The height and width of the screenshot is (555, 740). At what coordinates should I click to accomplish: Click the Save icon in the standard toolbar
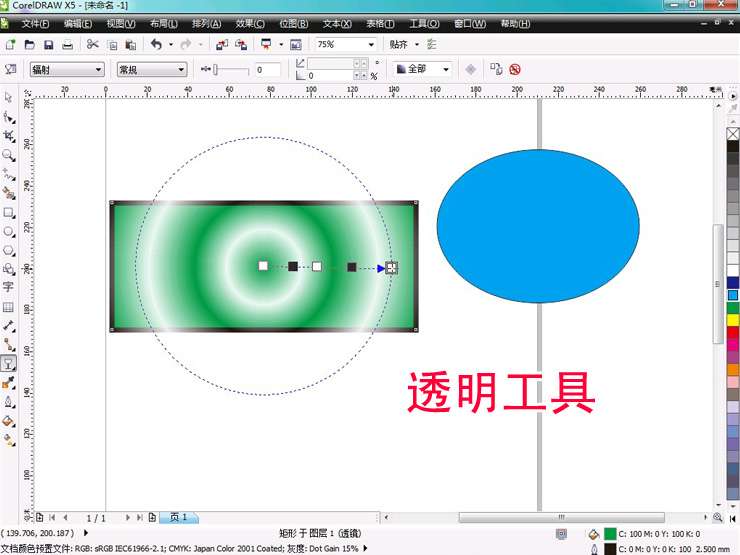click(48, 45)
